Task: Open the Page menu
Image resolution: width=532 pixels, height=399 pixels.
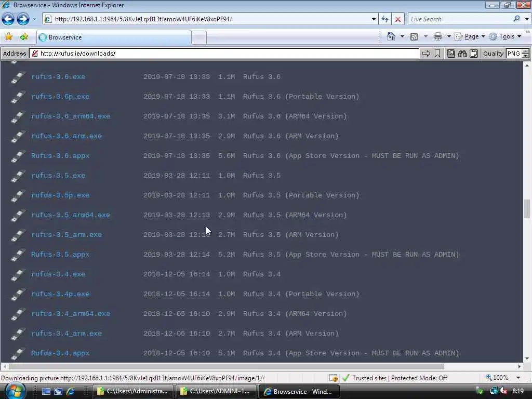Action: (470, 36)
